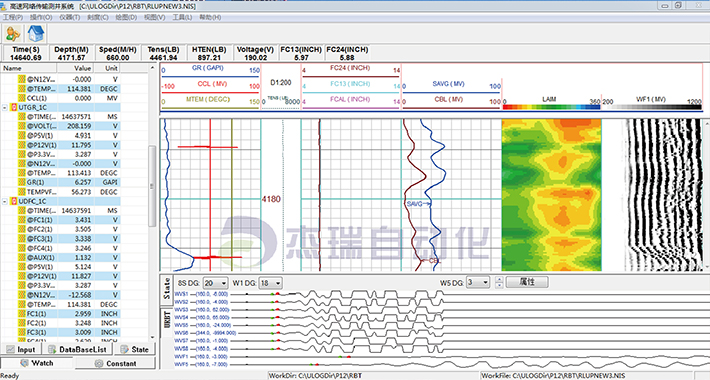This screenshot has width=710, height=380.
Task: Click the blue house home toolbar icon
Action: click(36, 34)
